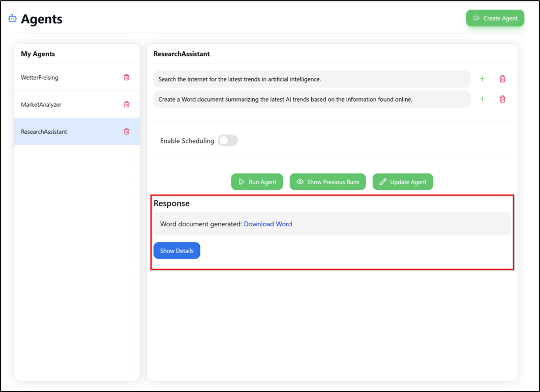Viewport: 540px width, 392px height.
Task: Click the Update Agent button
Action: (x=403, y=182)
